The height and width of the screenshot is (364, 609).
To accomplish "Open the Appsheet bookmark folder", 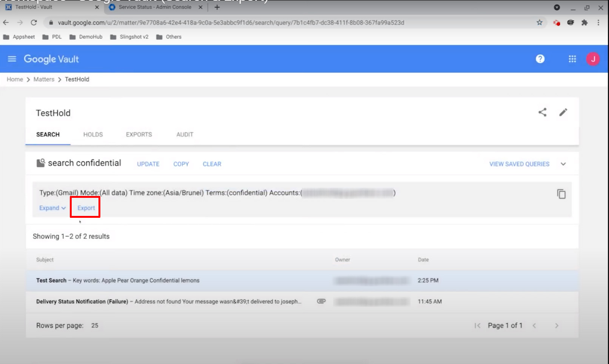I will pyautogui.click(x=19, y=37).
